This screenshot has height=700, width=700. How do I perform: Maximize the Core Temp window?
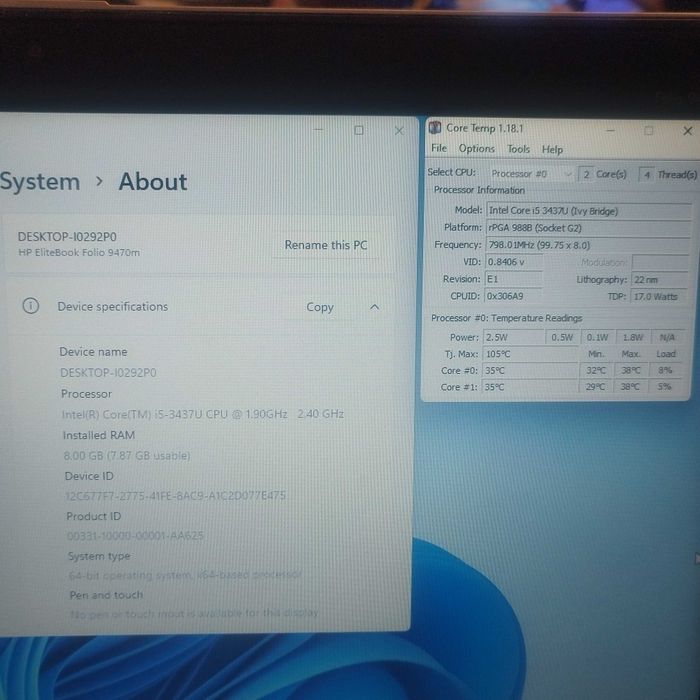point(649,130)
